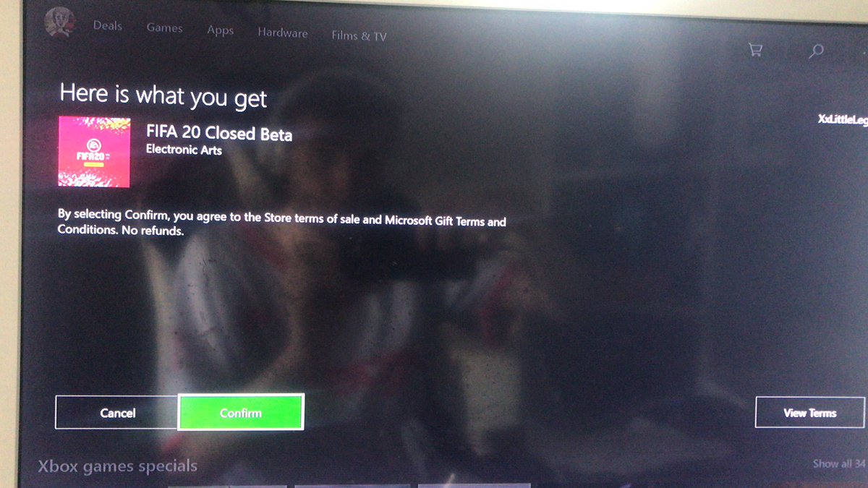Open the shopping cart icon
Image resolution: width=868 pixels, height=488 pixels.
(756, 50)
